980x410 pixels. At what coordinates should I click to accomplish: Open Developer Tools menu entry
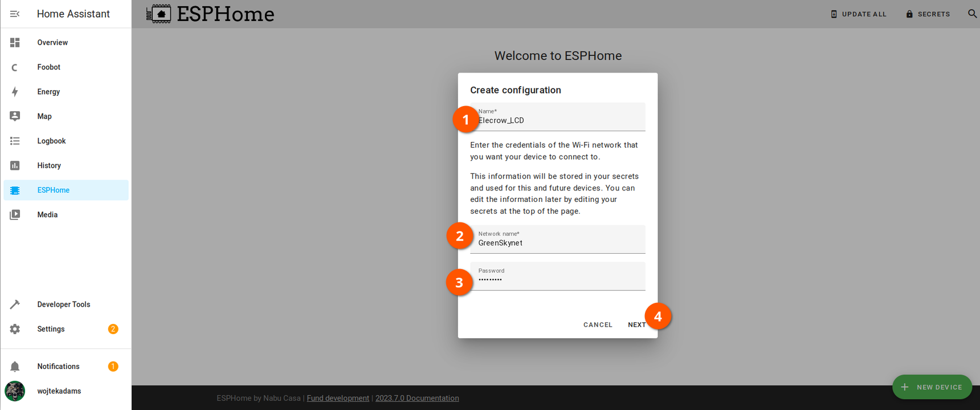click(66, 305)
